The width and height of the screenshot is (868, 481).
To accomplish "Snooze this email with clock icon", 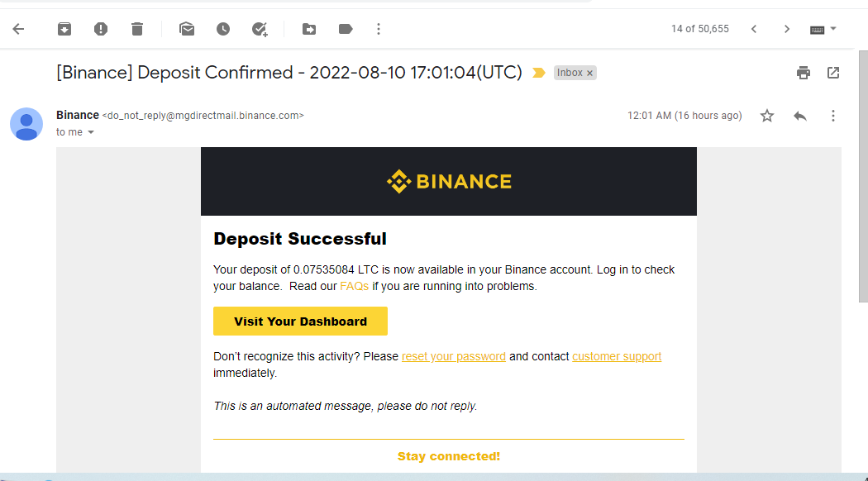I will (223, 29).
